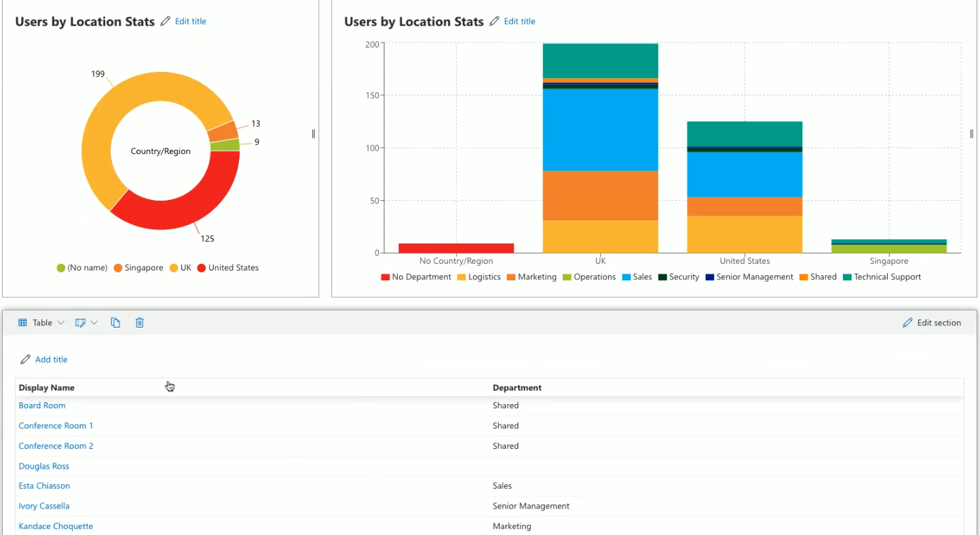Open the Esta Chiasson user link

(x=44, y=486)
